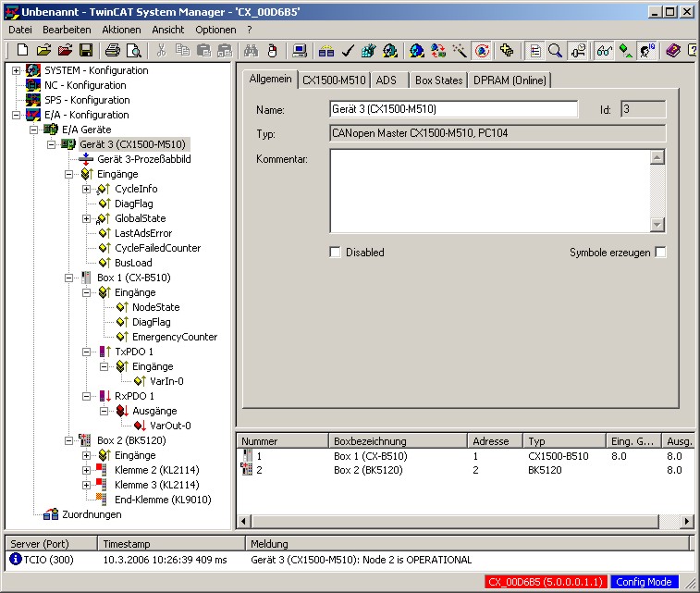Click the first Open folder toolbar icon
The width and height of the screenshot is (700, 593).
pyautogui.click(x=43, y=51)
